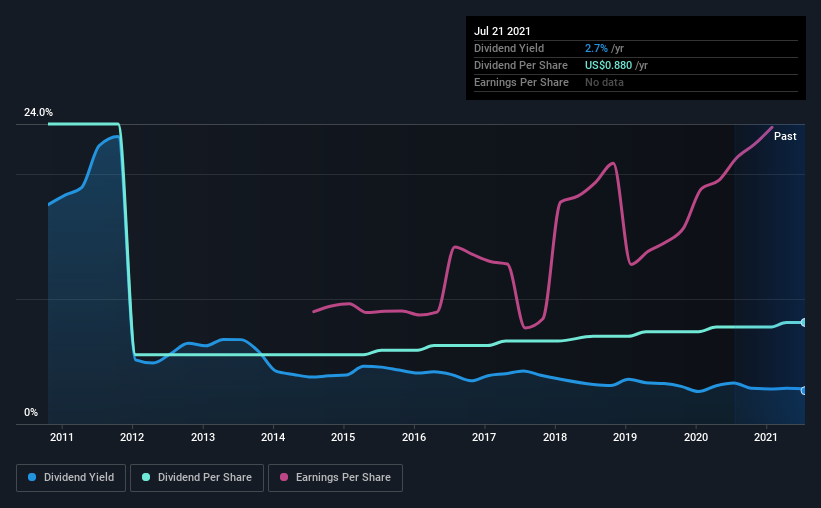Toggle the Dividend Yield legend button

pos(71,478)
